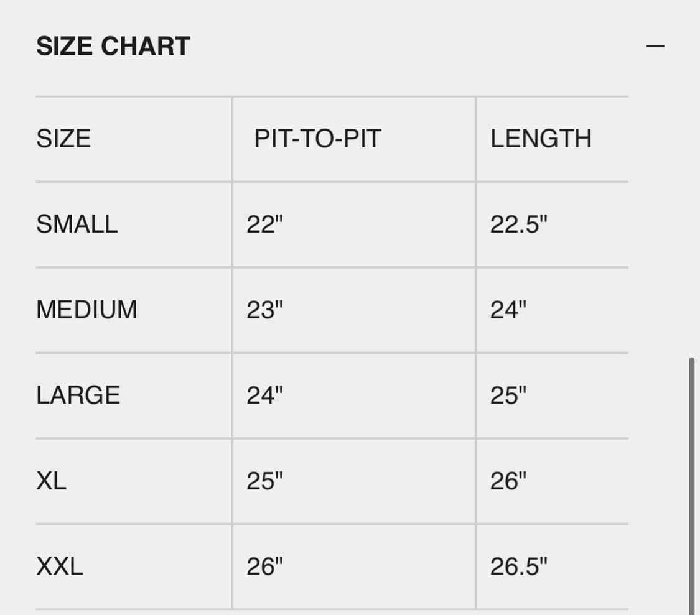Select Medium pit-to-pit value 23"
Image resolution: width=700 pixels, height=615 pixels.
pyautogui.click(x=264, y=310)
